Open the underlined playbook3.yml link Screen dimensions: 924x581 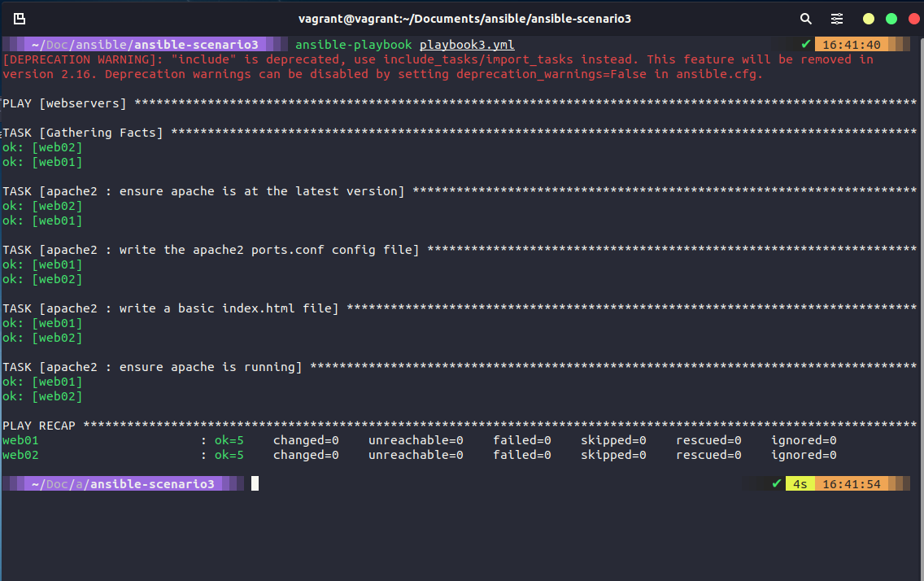[x=467, y=44]
